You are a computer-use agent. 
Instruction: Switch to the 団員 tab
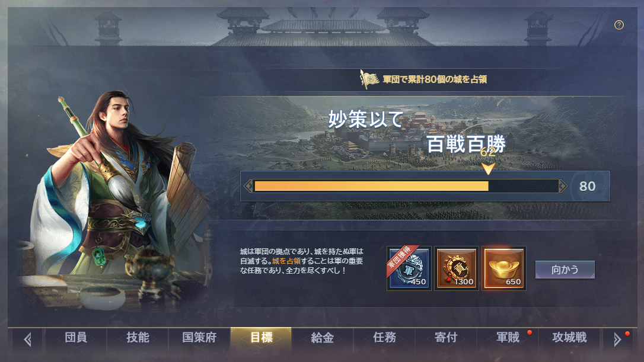point(76,338)
